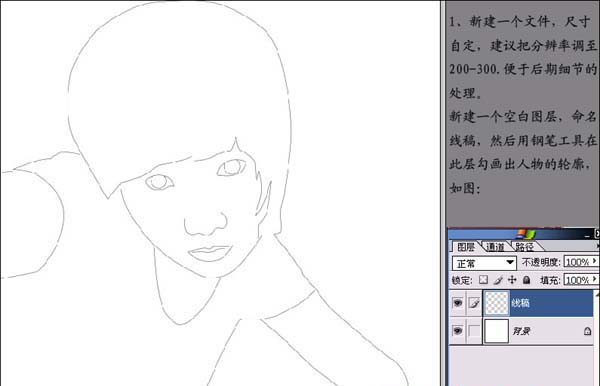Click the brush indicator on 线稿 layer
600x386 pixels.
474,303
